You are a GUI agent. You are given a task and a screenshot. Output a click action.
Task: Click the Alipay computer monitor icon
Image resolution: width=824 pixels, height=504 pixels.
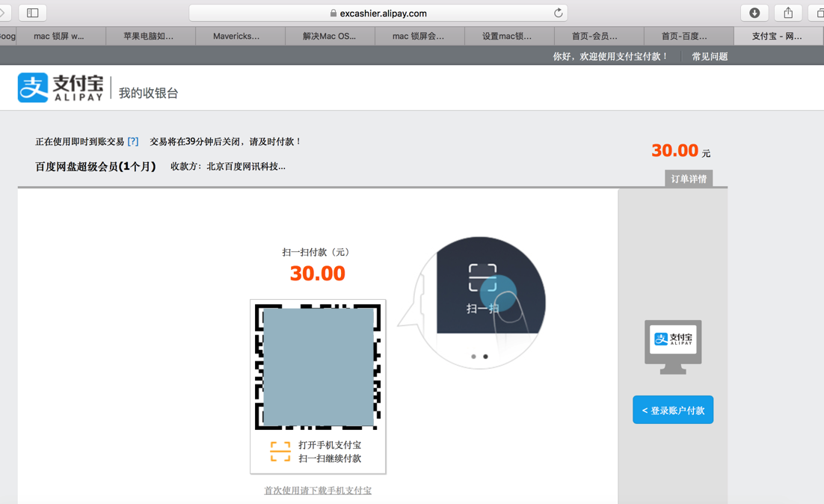coord(673,347)
